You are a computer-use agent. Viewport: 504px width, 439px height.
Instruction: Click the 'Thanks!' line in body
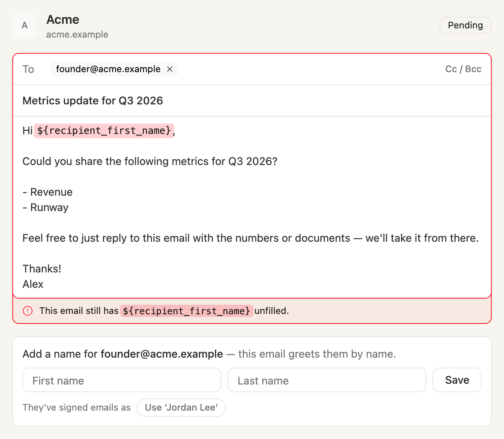[42, 269]
